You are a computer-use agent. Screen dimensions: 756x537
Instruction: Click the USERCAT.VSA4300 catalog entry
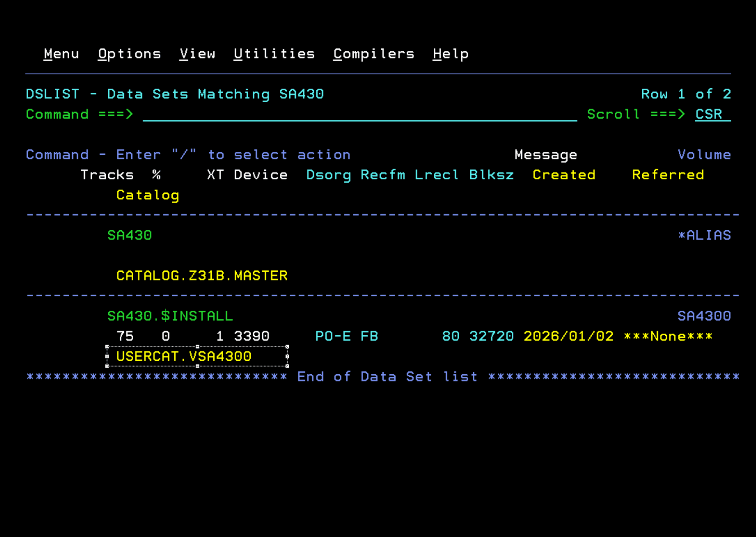(x=183, y=356)
